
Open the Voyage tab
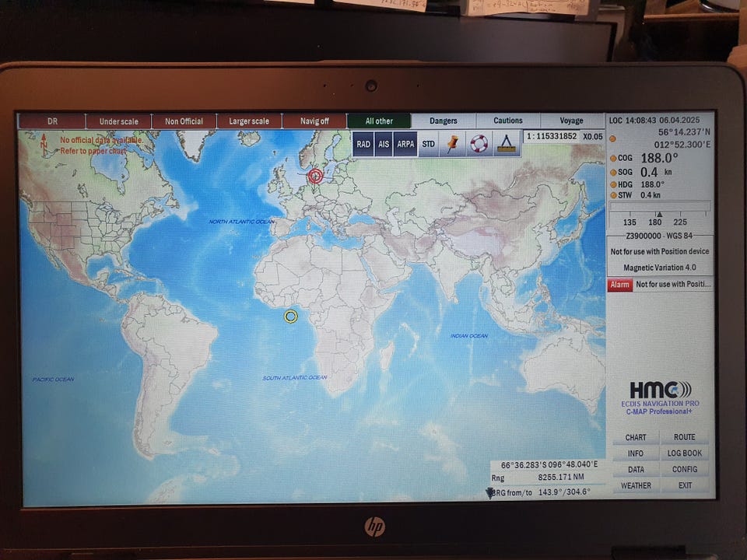pyautogui.click(x=572, y=121)
